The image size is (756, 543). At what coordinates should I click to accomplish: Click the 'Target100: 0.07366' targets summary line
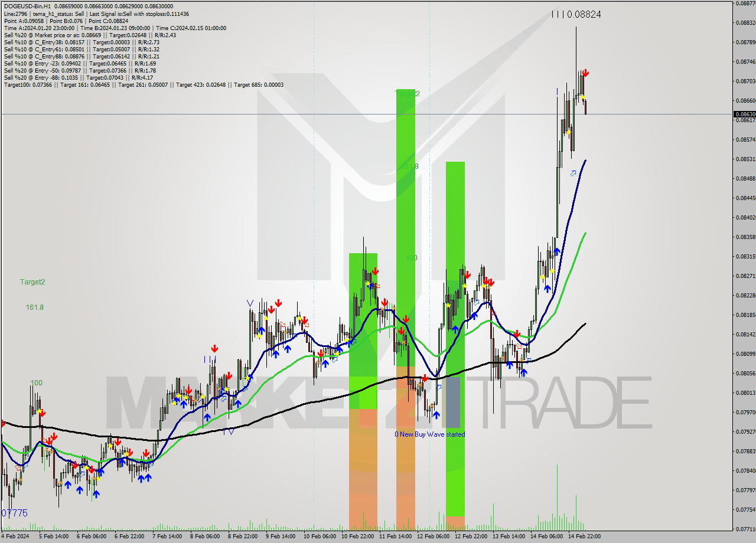(x=144, y=84)
